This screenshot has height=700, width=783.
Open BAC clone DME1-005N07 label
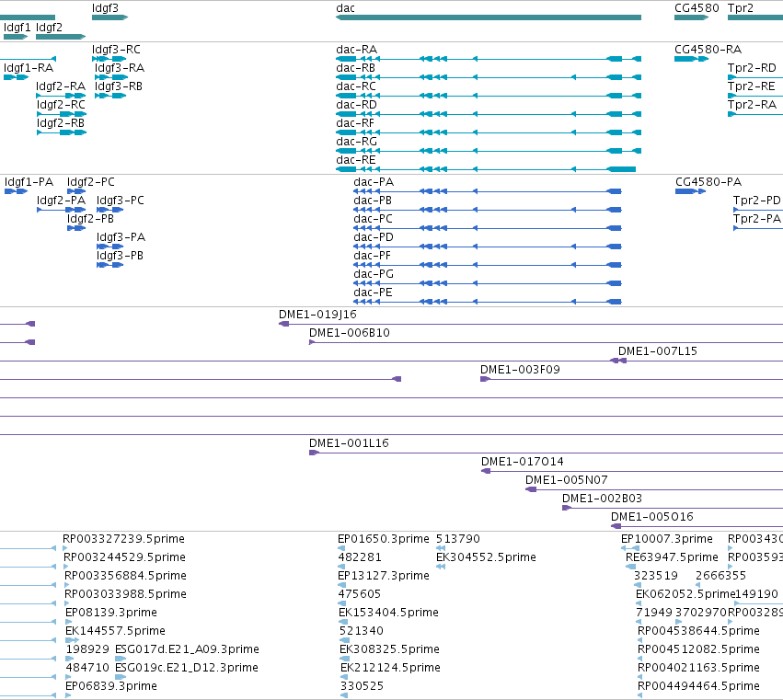567,480
